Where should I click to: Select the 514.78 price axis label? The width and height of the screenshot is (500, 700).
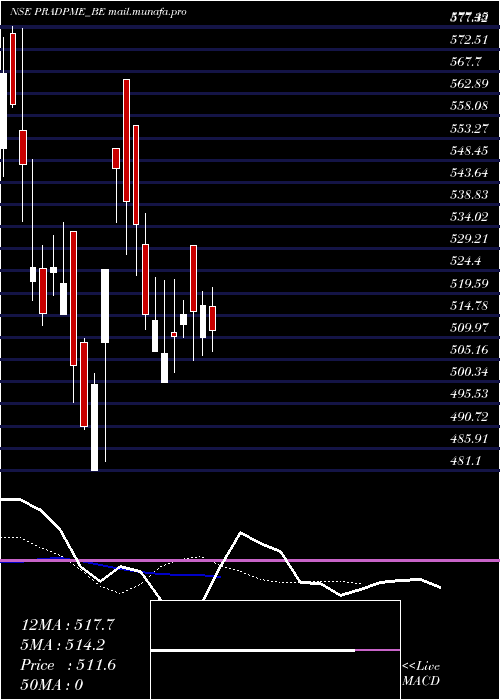click(468, 306)
